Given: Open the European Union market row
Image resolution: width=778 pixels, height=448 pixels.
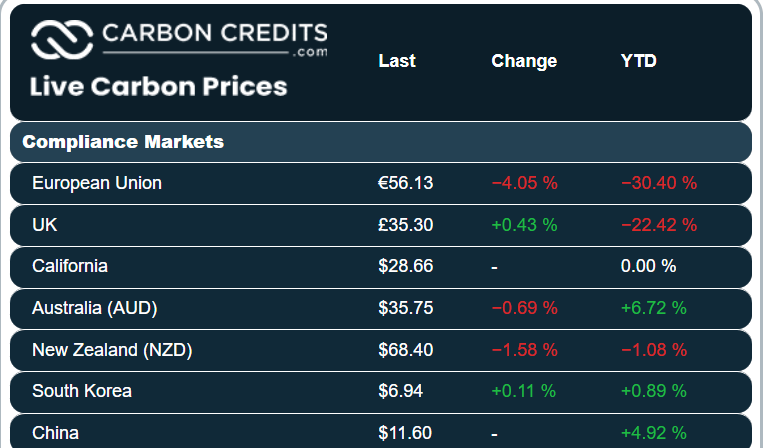Looking at the screenshot, I should [97, 183].
